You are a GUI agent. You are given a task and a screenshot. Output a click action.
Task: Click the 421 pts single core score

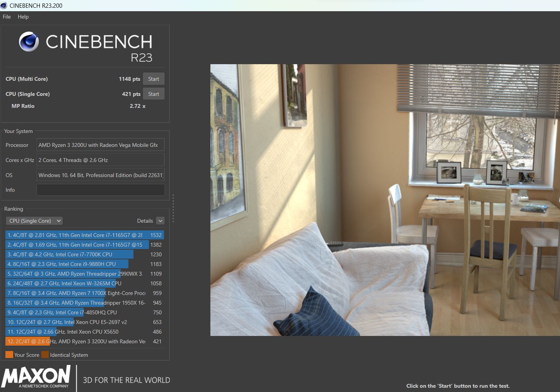131,94
